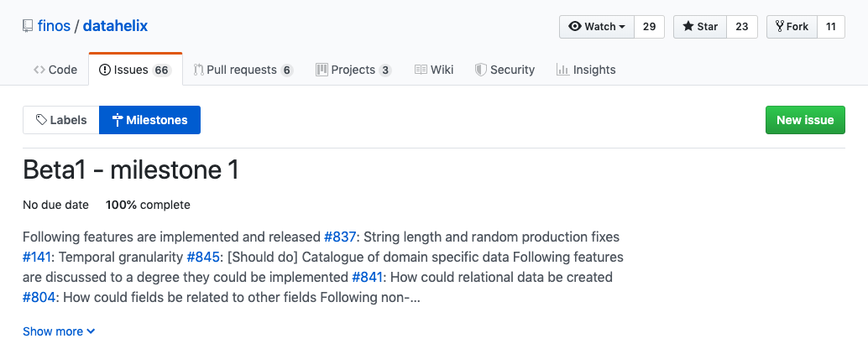
Task: Open issue #841 link
Action: click(367, 277)
